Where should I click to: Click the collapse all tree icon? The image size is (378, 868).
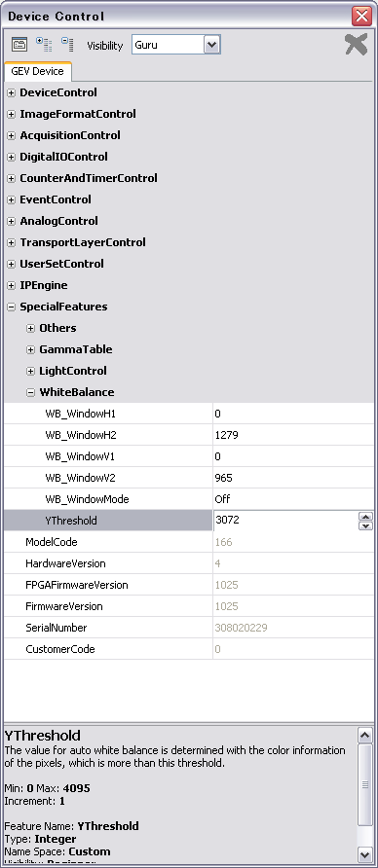pyautogui.click(x=67, y=45)
